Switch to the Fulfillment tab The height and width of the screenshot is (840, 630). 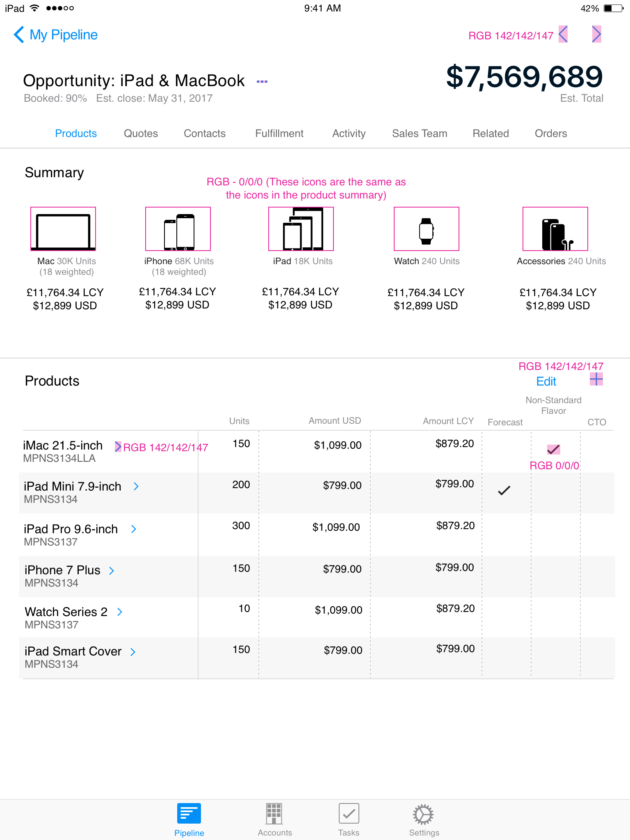[279, 133]
